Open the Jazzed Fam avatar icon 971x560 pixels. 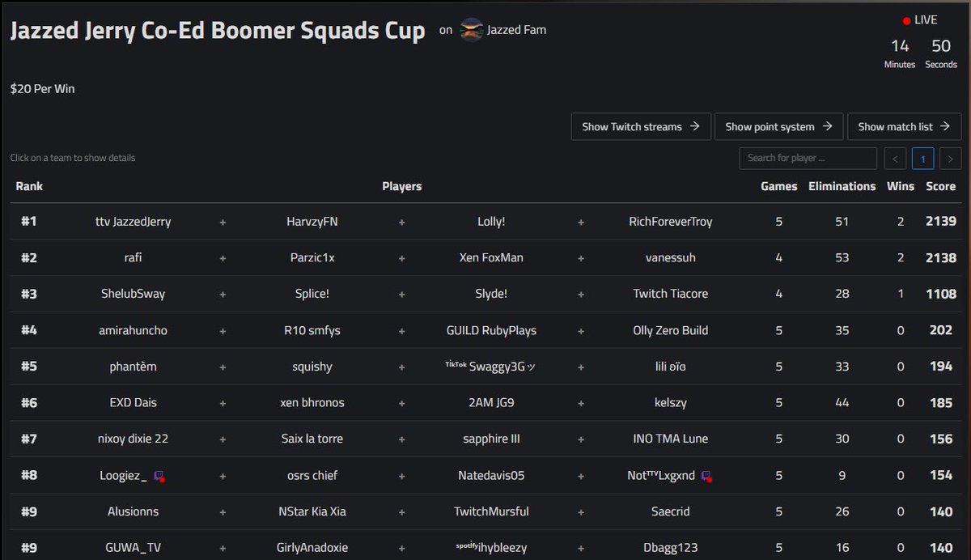pos(472,31)
